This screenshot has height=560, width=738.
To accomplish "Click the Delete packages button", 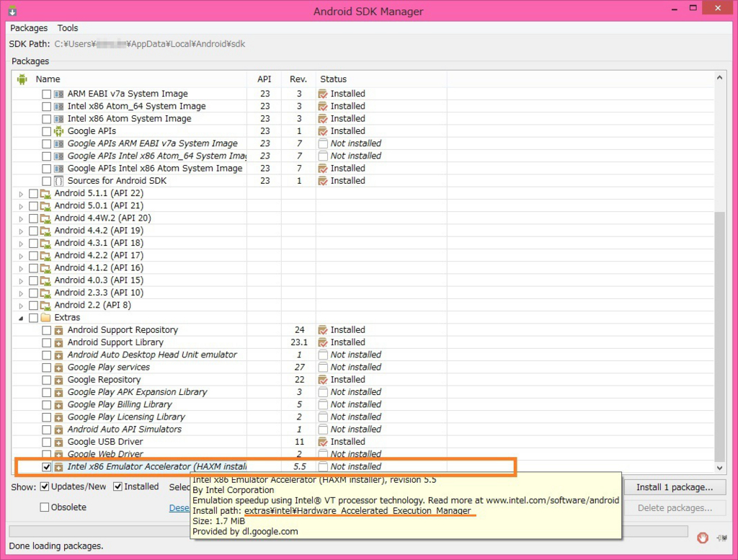I will tap(675, 508).
